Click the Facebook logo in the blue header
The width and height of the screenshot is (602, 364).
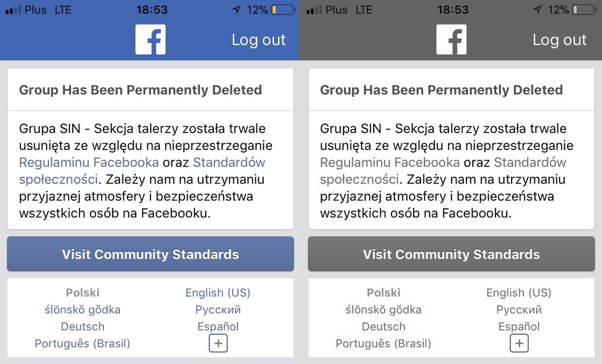click(150, 39)
